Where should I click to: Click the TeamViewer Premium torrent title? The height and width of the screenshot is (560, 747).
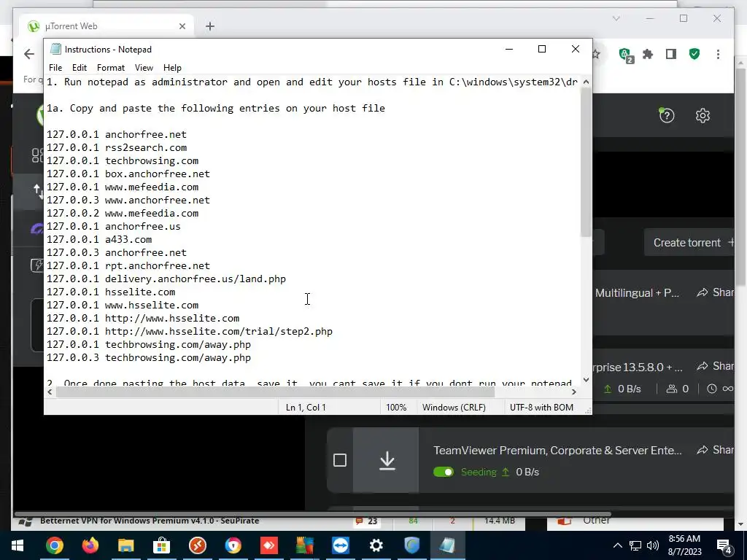coord(557,451)
